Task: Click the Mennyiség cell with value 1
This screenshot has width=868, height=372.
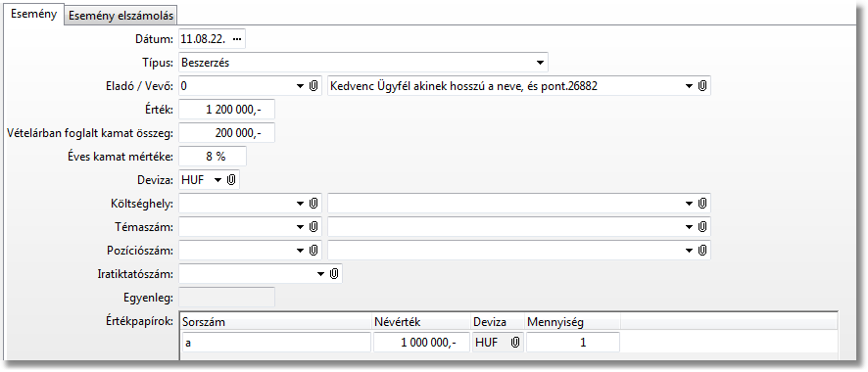Action: coord(573,343)
